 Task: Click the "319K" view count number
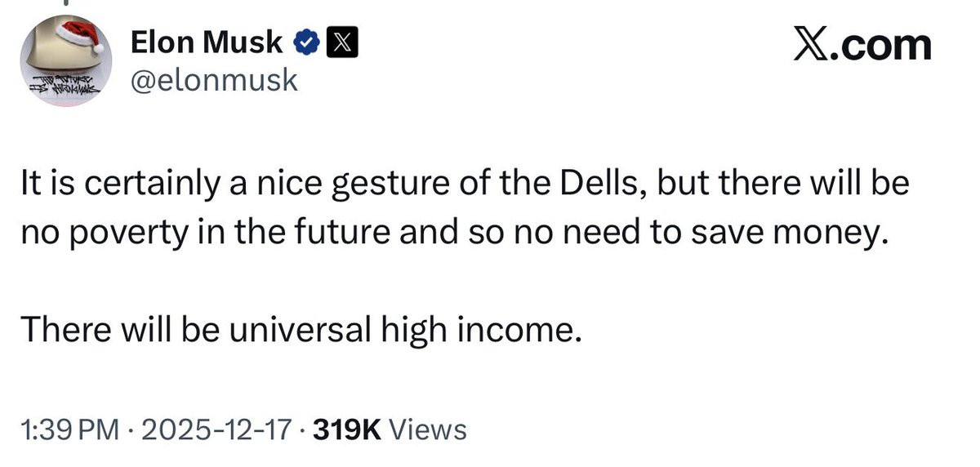[349, 429]
